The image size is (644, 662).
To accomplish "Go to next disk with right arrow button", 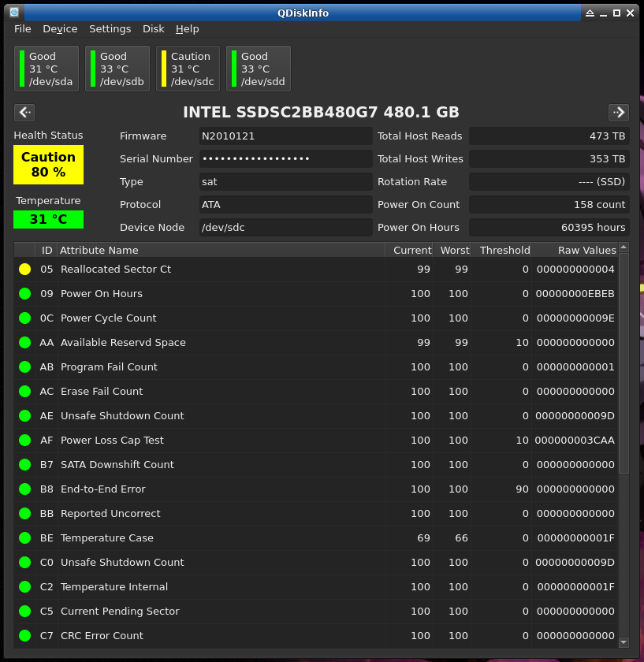I will (x=619, y=112).
